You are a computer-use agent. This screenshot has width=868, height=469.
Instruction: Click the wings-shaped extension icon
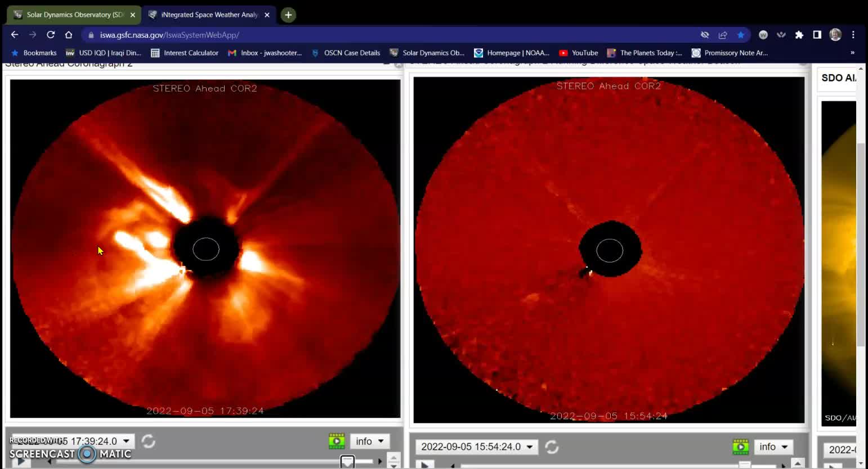pyautogui.click(x=781, y=35)
